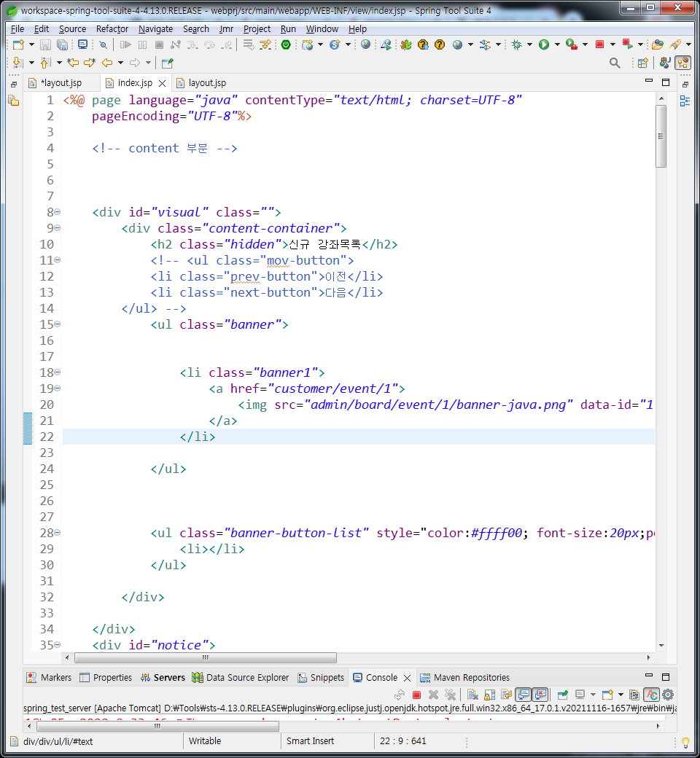Click the Outline view icon on right sidebar
The width and height of the screenshot is (700, 758).
coord(685,101)
